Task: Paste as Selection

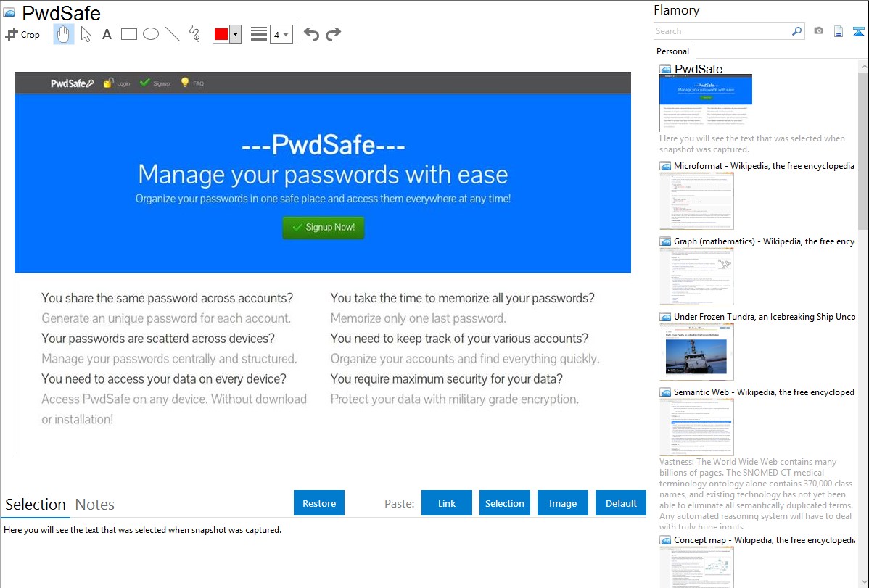Action: click(x=504, y=503)
